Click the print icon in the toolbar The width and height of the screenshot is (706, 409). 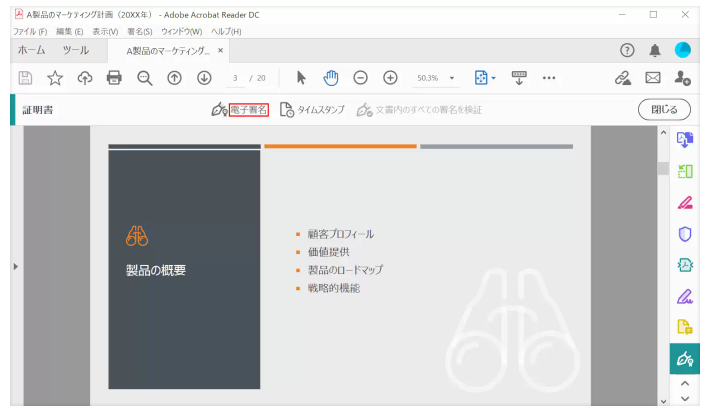coord(114,78)
